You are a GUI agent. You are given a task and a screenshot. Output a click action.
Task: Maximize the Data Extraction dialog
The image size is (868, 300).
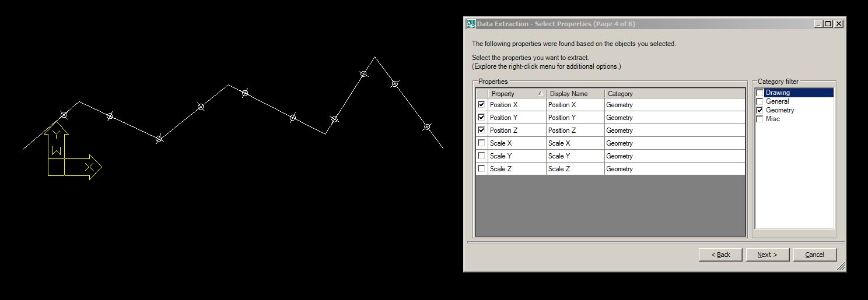(828, 24)
